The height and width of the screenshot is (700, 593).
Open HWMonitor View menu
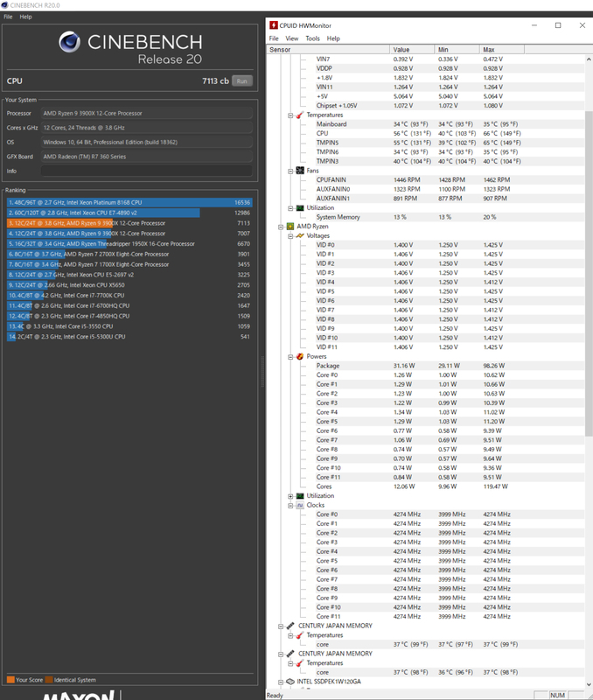pos(292,38)
